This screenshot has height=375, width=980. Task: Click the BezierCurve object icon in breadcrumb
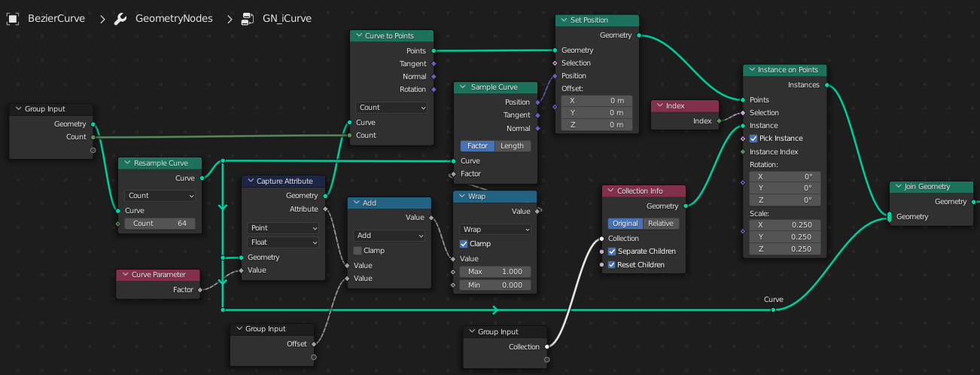click(13, 18)
